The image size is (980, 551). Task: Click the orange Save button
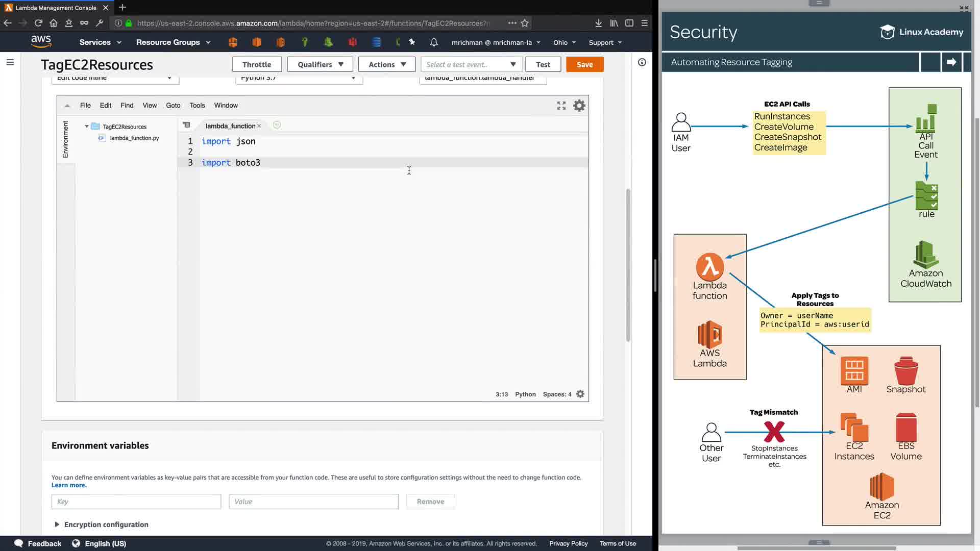pos(584,64)
